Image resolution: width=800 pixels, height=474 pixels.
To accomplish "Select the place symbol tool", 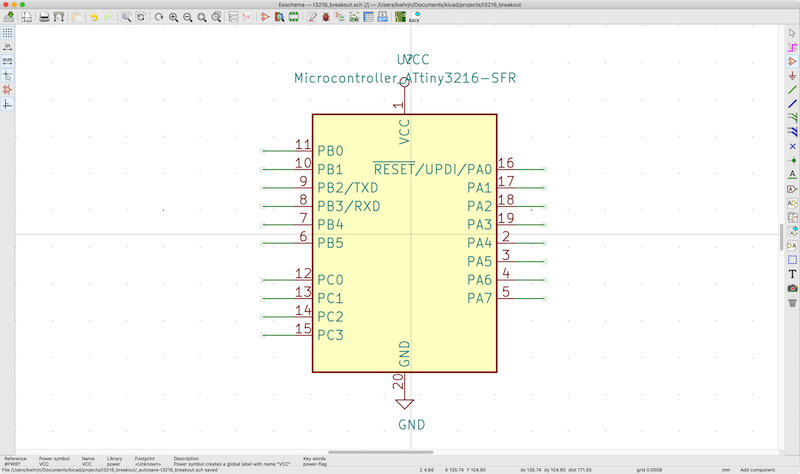I will click(792, 61).
